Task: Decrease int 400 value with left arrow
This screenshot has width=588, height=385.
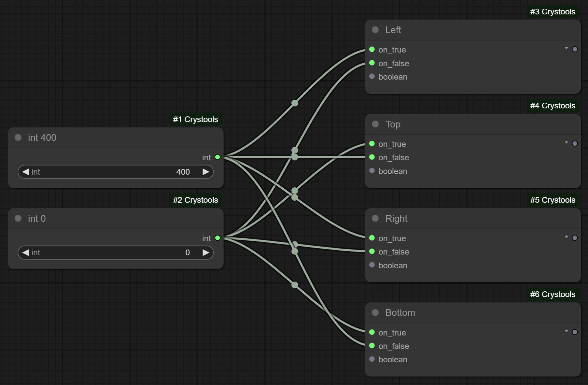Action: coord(25,172)
